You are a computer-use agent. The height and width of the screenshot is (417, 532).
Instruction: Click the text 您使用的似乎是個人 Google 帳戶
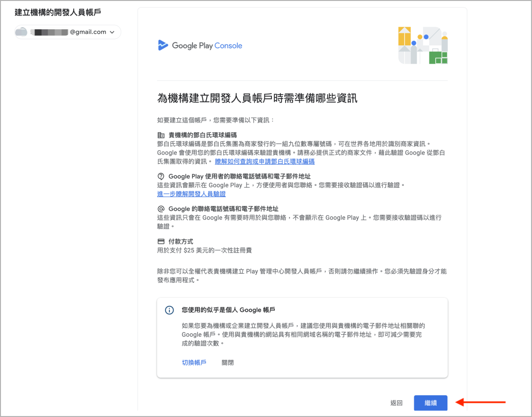tap(228, 310)
